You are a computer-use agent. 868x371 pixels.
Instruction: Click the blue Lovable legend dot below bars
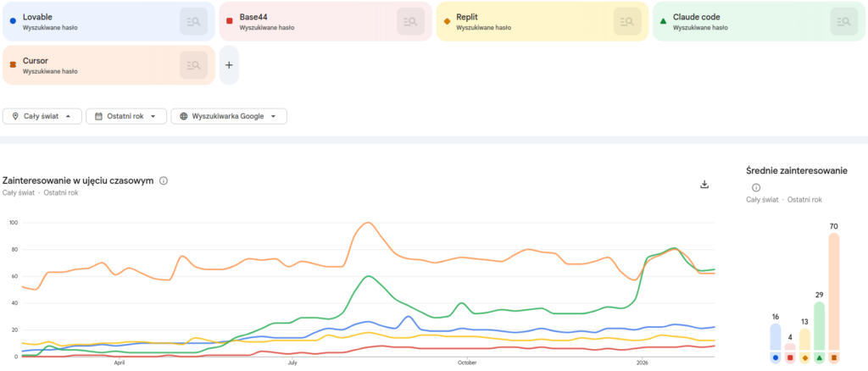point(775,358)
